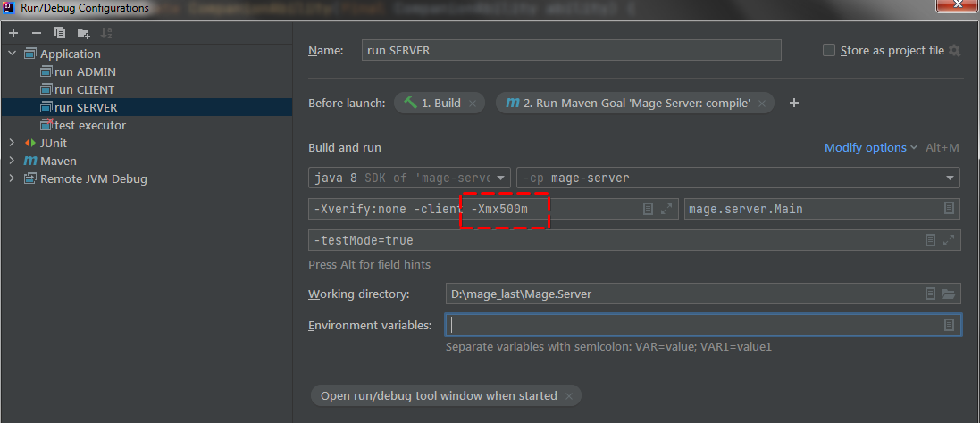Viewport: 980px width, 423px height.
Task: Click the IntelliJ icon in the title bar
Action: click(x=9, y=7)
